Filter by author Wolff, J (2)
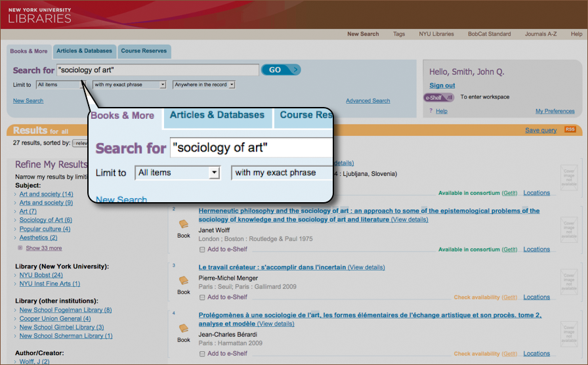Screen dimensions: 588x365 point(34,361)
